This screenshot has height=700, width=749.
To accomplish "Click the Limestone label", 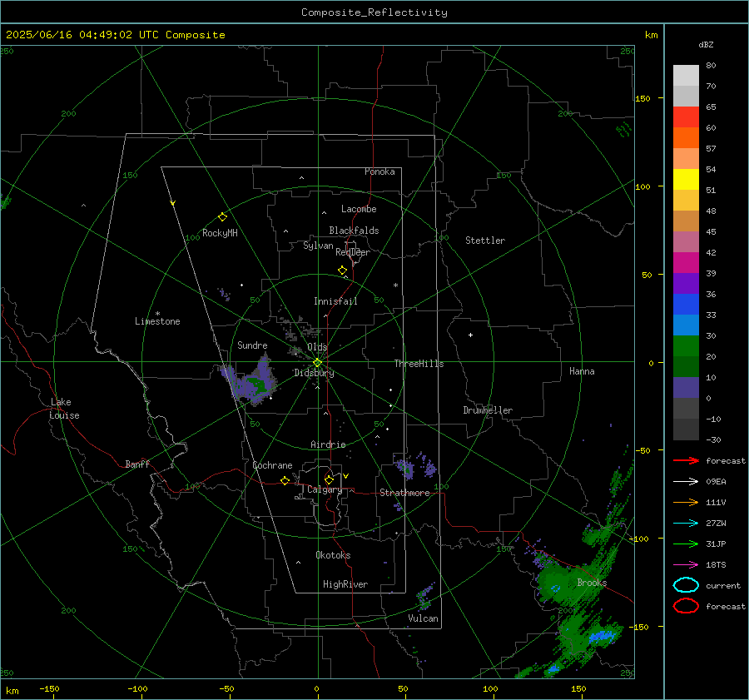I will point(157,321).
